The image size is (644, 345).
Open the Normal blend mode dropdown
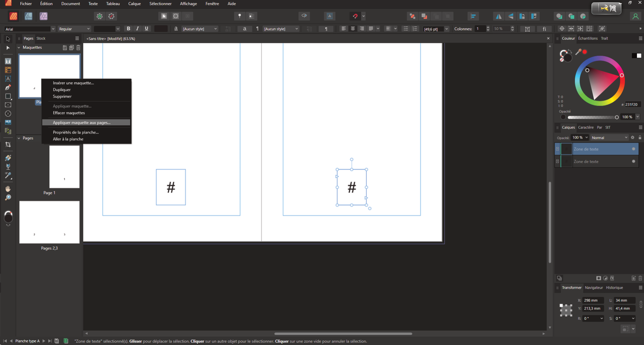point(610,137)
